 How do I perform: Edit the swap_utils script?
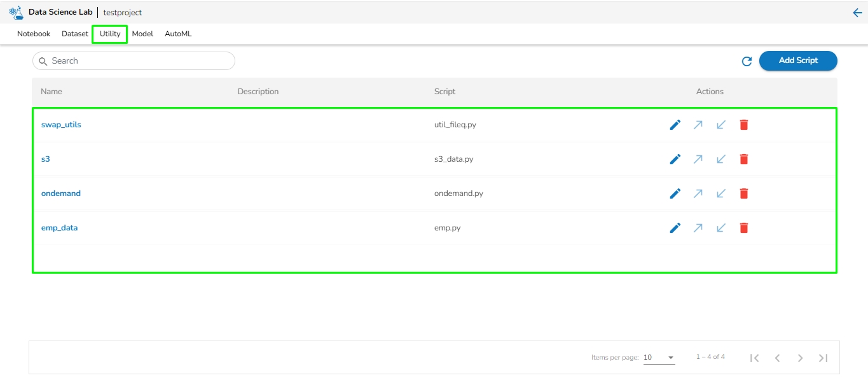click(x=675, y=125)
